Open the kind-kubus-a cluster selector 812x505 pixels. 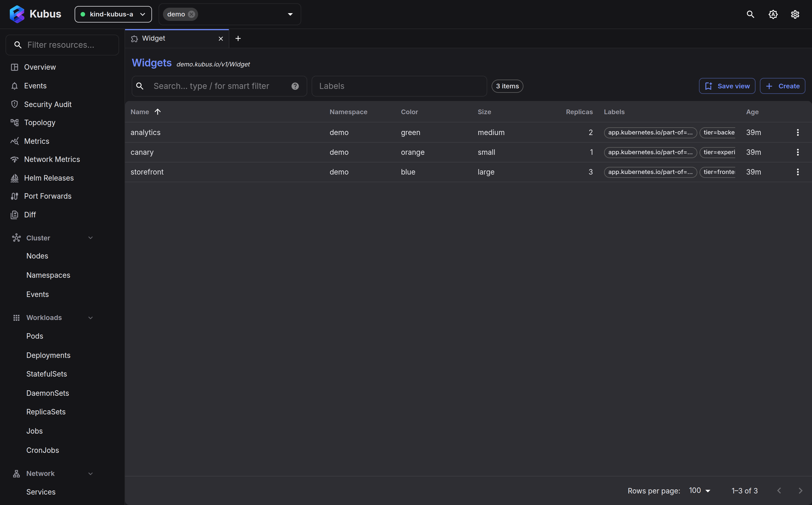(x=113, y=14)
